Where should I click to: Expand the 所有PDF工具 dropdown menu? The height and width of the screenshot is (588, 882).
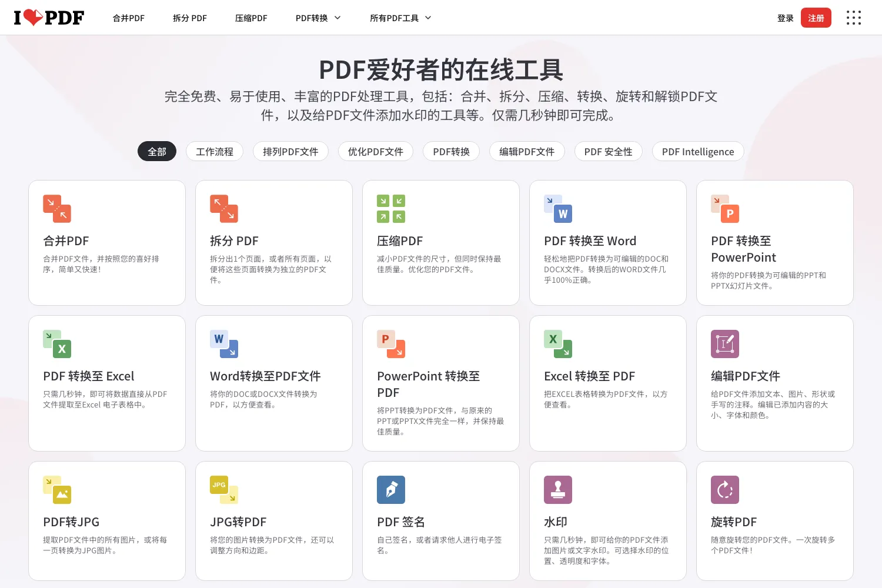click(400, 18)
